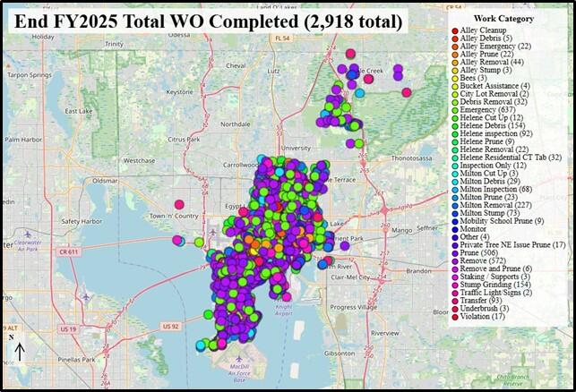Select the pink marker at the far northeast edge
576x392 pixels.
407,92
